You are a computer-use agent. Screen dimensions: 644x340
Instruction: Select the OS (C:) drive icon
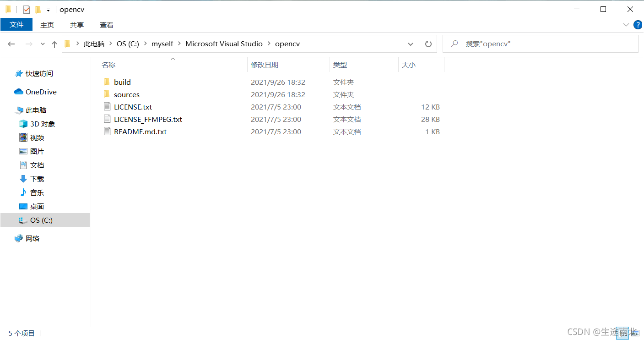(x=23, y=220)
